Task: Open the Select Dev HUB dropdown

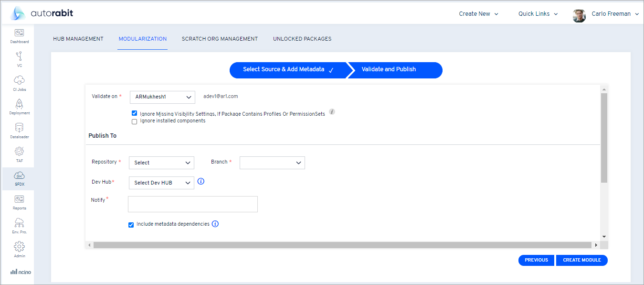Action: 161,183
